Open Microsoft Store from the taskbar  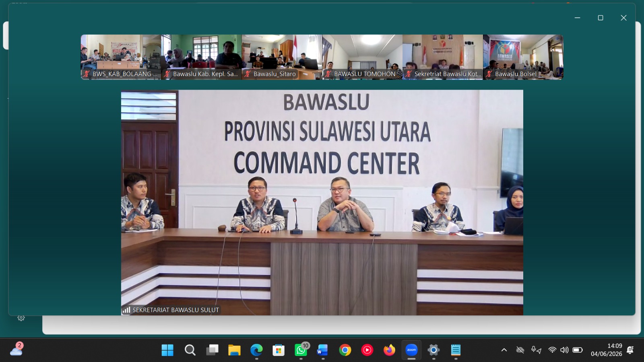point(279,350)
